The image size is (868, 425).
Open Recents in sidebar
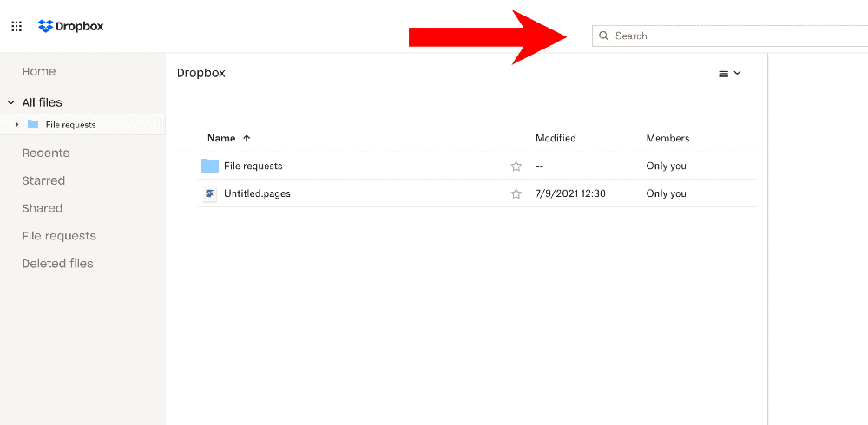45,153
